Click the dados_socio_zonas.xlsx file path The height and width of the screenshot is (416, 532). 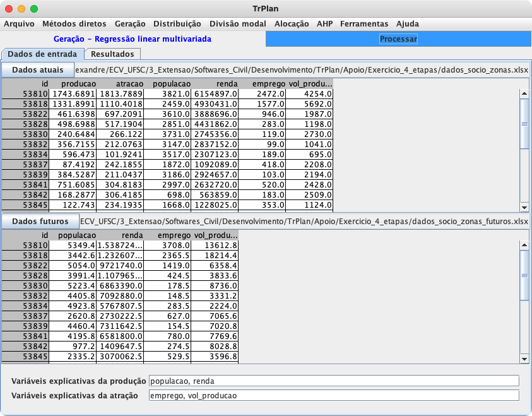pos(302,70)
